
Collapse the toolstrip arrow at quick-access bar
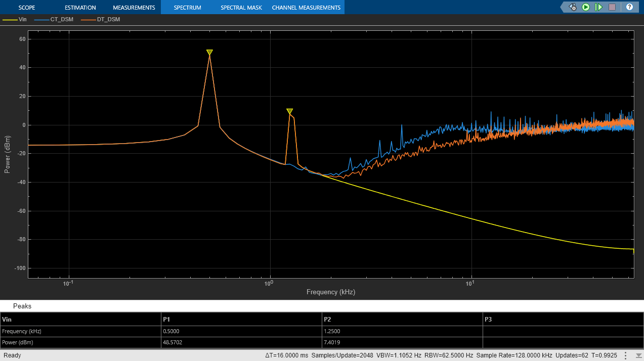564,7
